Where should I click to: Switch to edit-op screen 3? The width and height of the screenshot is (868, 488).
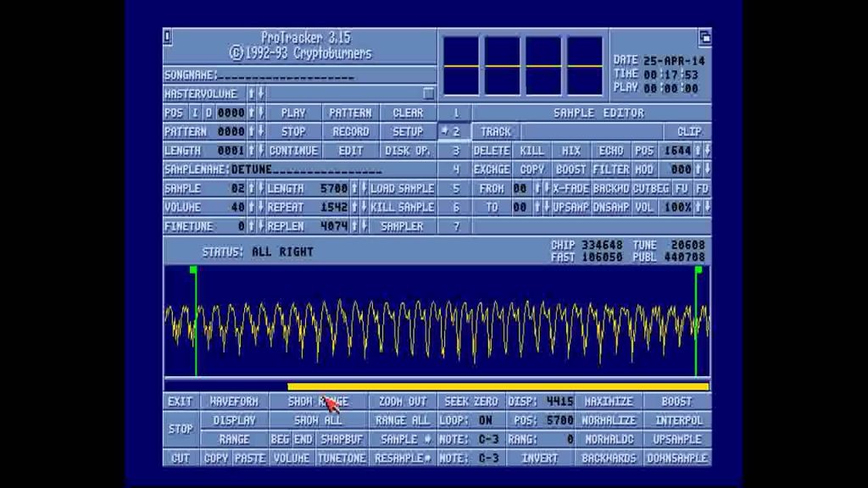[x=455, y=151]
